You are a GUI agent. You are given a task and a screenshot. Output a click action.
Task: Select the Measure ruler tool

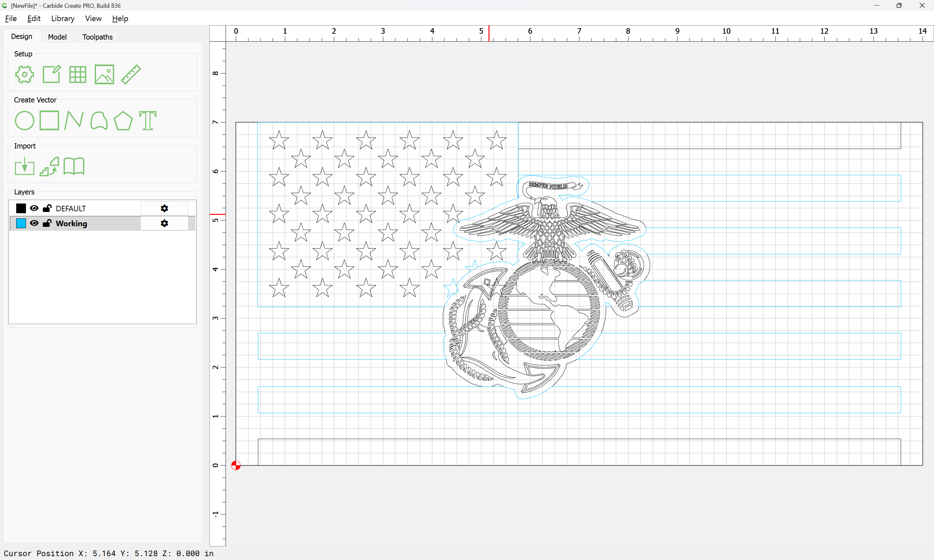131,74
